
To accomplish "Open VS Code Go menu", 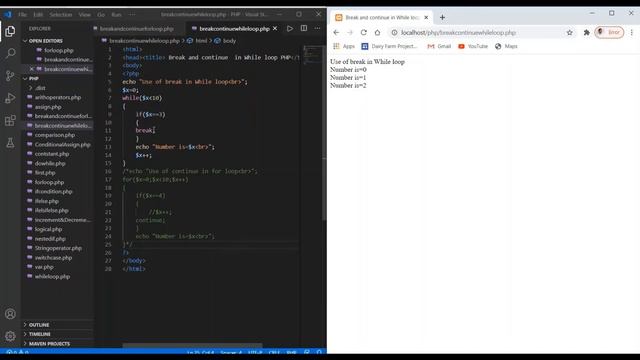I will [101, 14].
